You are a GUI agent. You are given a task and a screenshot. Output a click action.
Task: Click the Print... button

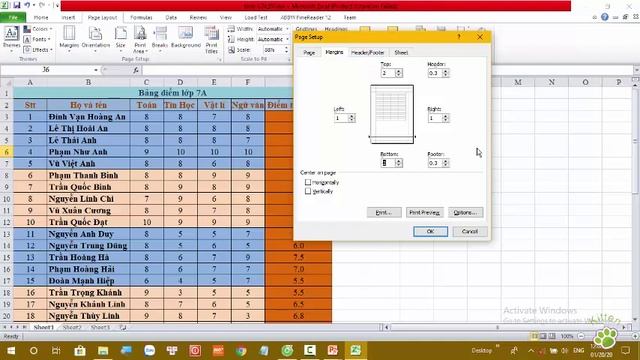pyautogui.click(x=384, y=212)
